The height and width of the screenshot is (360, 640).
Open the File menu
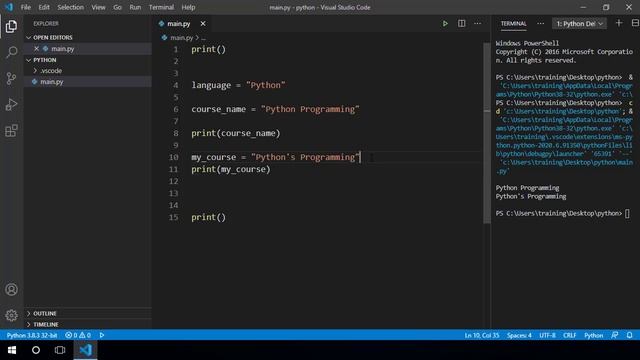[26, 7]
